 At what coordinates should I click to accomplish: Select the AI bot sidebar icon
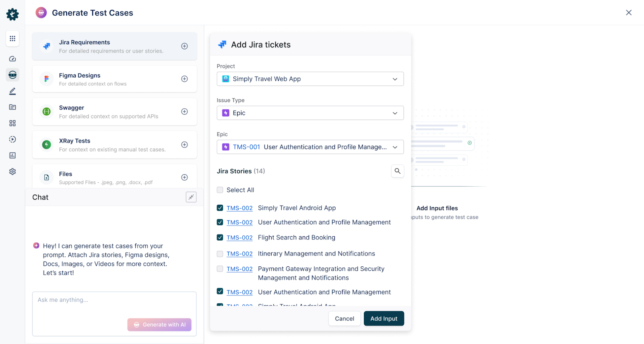(x=12, y=75)
